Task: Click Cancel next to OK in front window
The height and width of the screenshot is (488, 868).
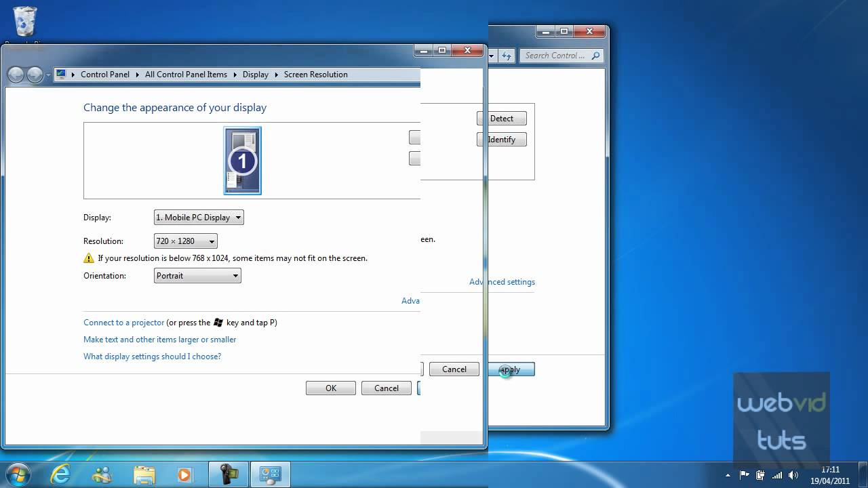Action: (387, 388)
